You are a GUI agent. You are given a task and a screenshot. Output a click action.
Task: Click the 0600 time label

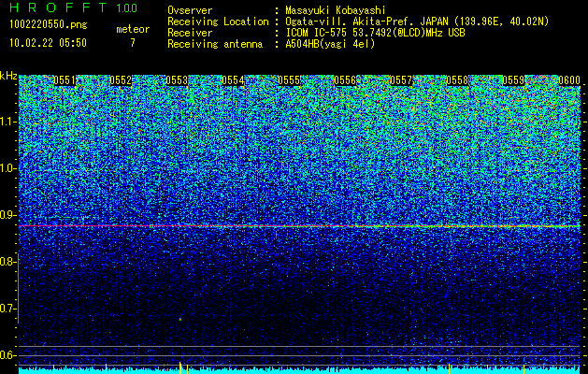(x=569, y=80)
